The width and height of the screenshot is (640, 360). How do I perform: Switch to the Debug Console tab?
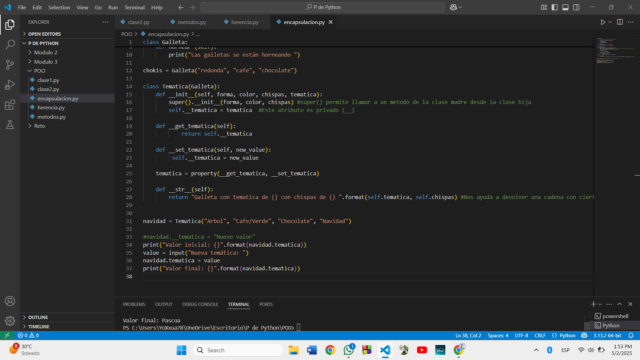200,304
